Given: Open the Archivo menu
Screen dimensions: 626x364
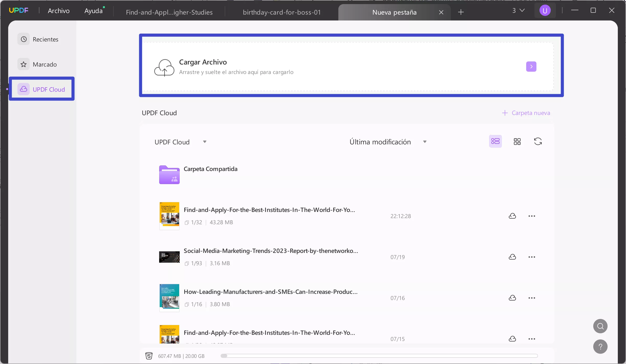Looking at the screenshot, I should pos(59,11).
